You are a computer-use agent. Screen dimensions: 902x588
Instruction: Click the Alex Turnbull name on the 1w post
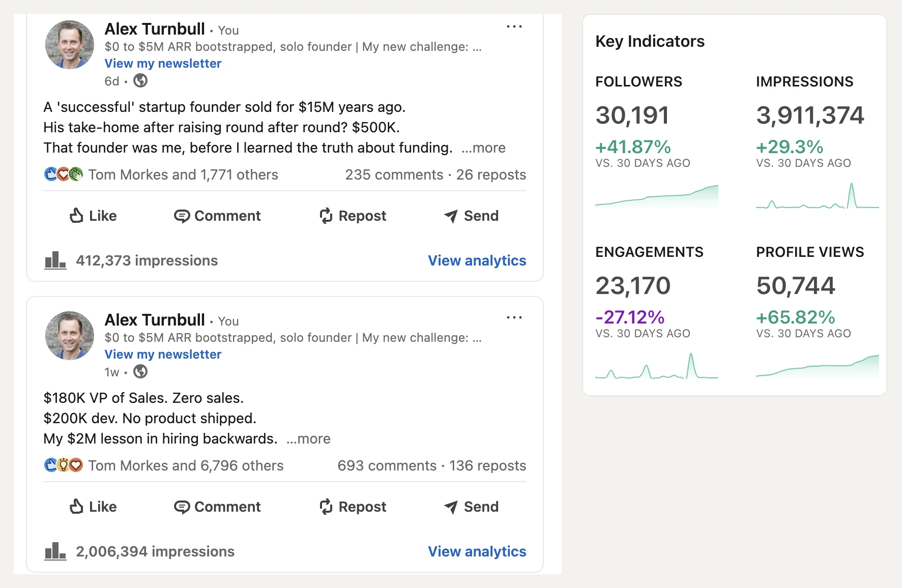tap(155, 320)
